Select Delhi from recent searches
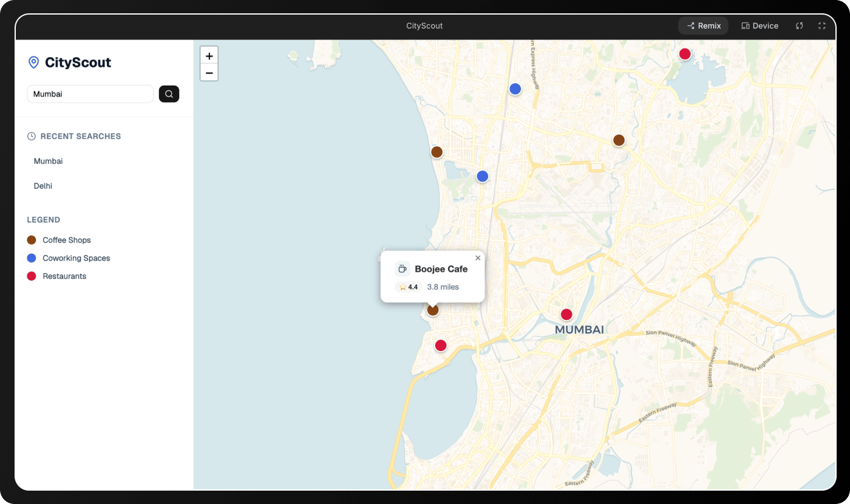 [43, 186]
